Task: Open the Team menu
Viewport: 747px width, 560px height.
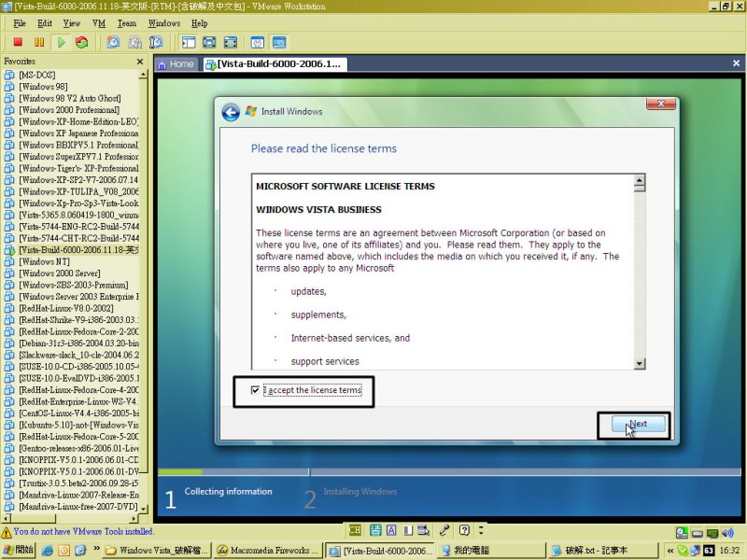Action: 127,23
